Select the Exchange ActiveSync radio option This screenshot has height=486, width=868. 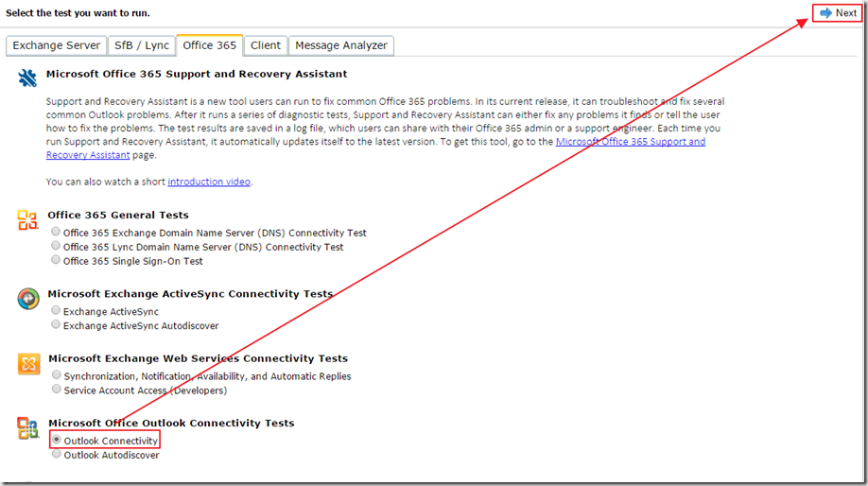coord(57,311)
